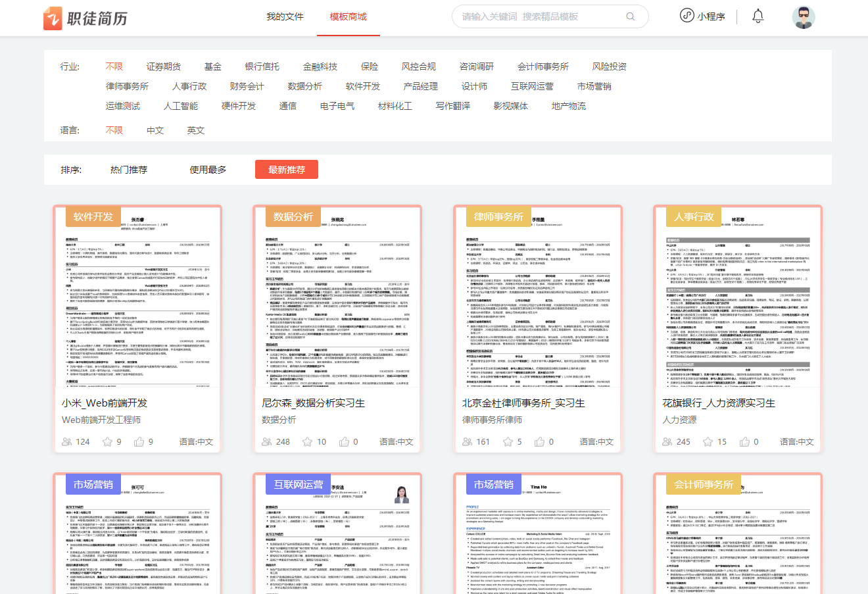Filter industry by 软件开发
868x594 pixels.
click(x=363, y=86)
